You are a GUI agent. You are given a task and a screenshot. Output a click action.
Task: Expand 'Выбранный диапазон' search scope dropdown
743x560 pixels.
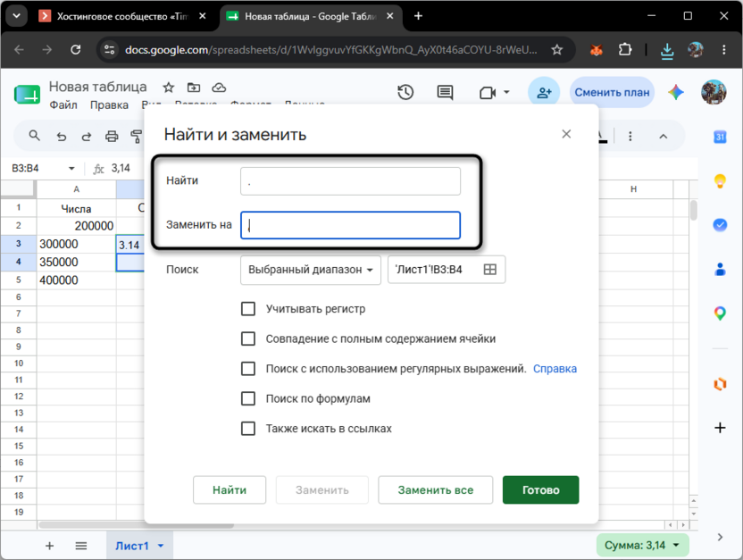pyautogui.click(x=311, y=270)
